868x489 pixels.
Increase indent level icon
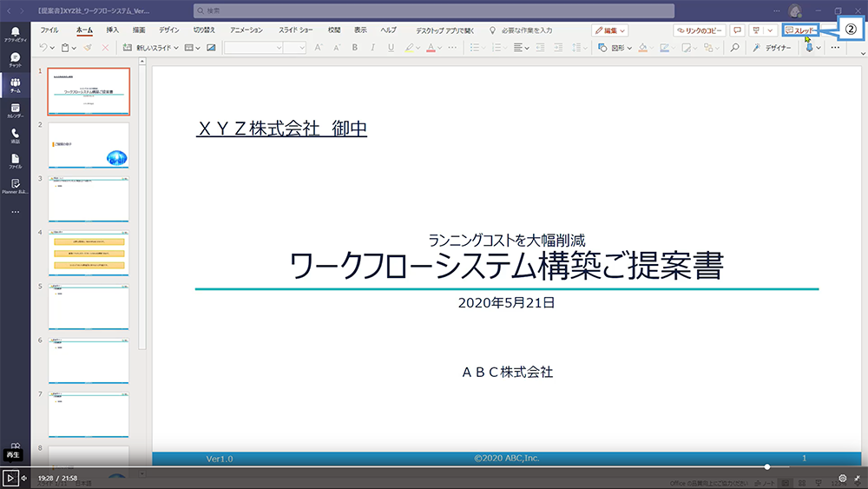pos(558,48)
